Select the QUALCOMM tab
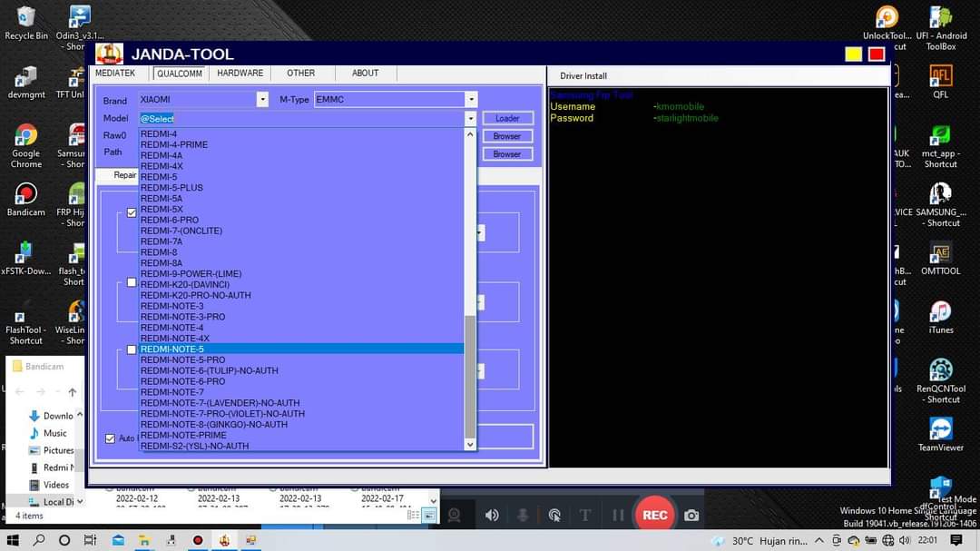This screenshot has width=980, height=551. (180, 74)
